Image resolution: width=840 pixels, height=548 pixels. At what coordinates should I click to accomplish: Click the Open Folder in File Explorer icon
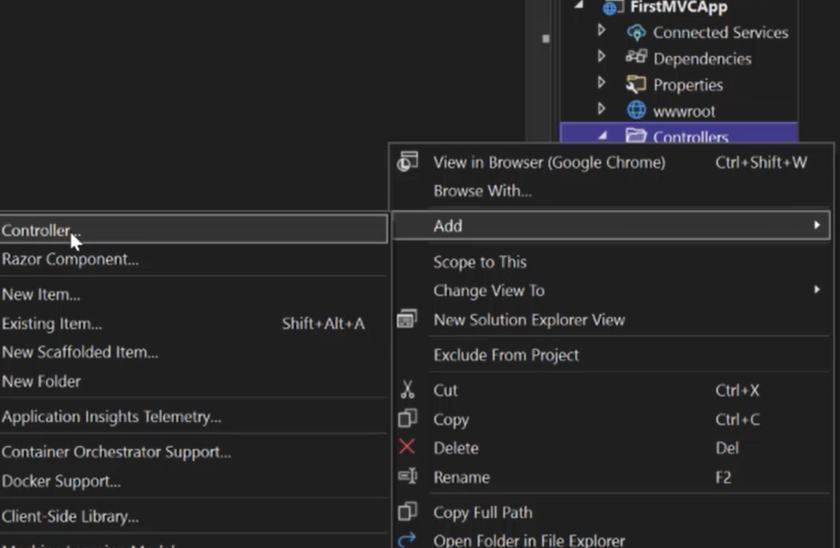[407, 540]
